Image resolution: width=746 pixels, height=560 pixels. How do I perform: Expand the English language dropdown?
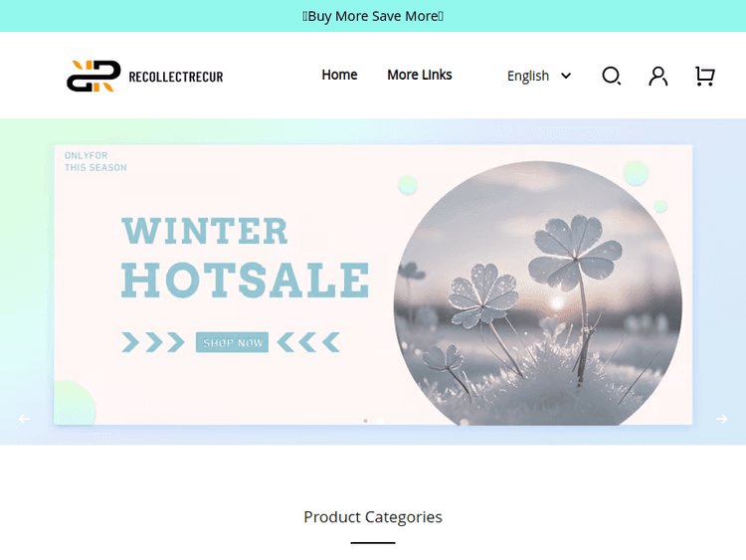tap(539, 77)
